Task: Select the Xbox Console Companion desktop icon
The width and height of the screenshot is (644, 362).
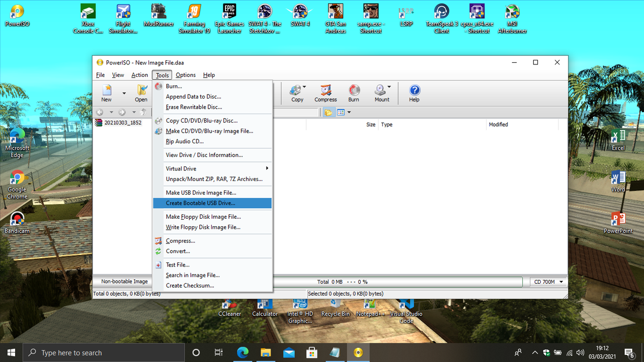Action: point(88,19)
